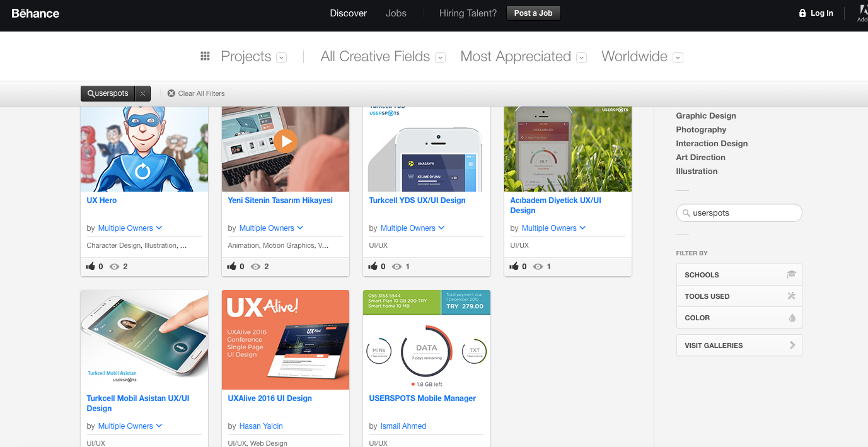Select Illustration category
The width and height of the screenshot is (868, 447).
pyautogui.click(x=697, y=171)
